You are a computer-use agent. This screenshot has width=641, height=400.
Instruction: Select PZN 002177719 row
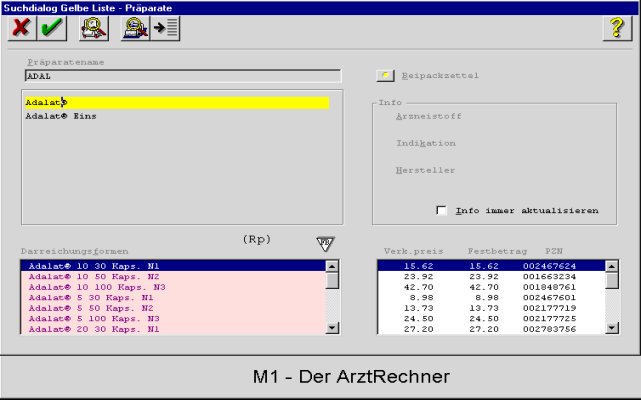(x=491, y=308)
